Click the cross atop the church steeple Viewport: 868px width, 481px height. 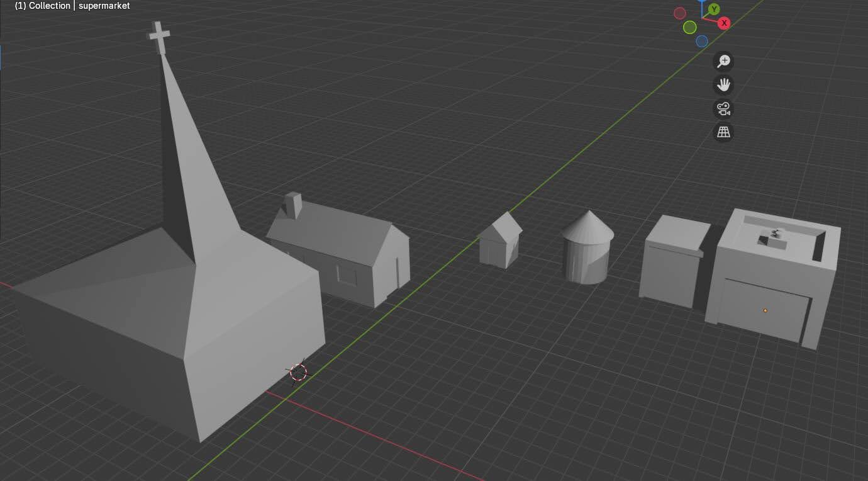159,37
